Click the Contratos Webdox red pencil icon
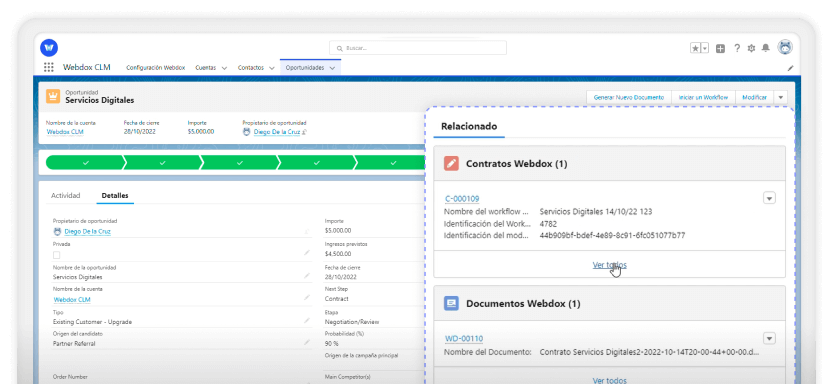The width and height of the screenshot is (832, 384). 451,163
